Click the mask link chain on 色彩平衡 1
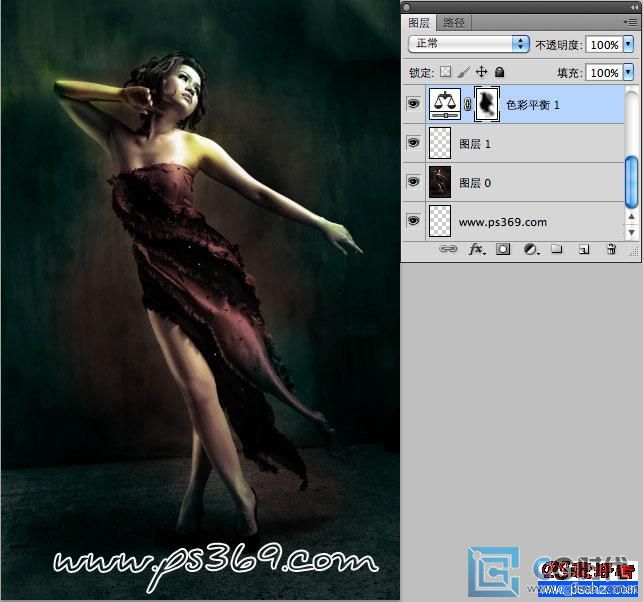 coord(467,105)
